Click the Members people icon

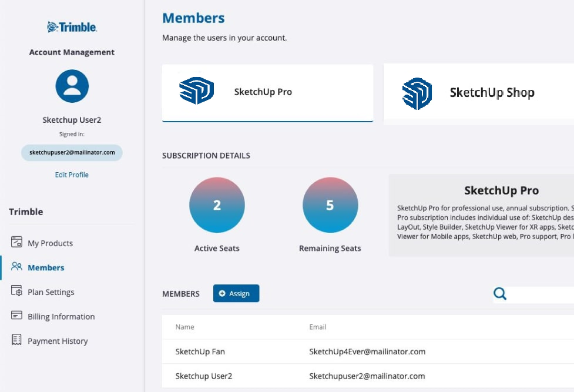click(16, 266)
